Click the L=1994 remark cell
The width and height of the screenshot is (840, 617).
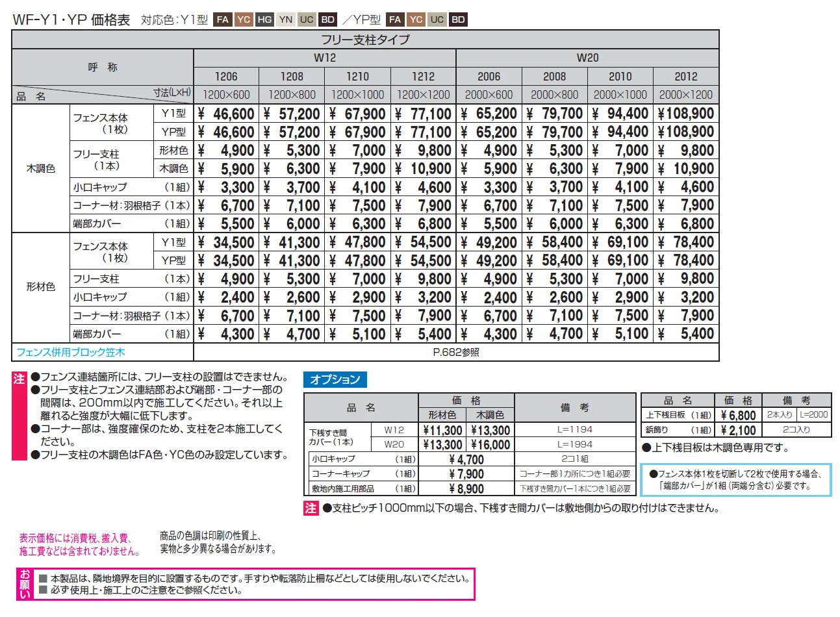click(575, 445)
